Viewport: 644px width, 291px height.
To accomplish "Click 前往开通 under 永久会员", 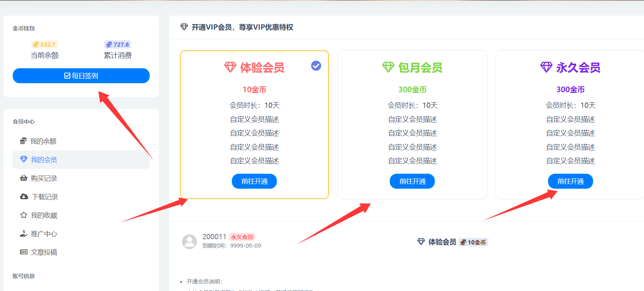I will point(570,181).
